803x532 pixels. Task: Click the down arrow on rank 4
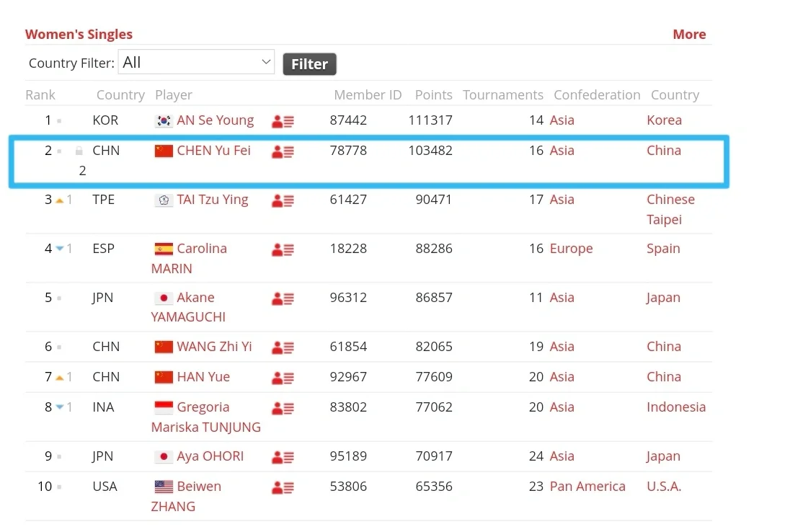pyautogui.click(x=59, y=249)
